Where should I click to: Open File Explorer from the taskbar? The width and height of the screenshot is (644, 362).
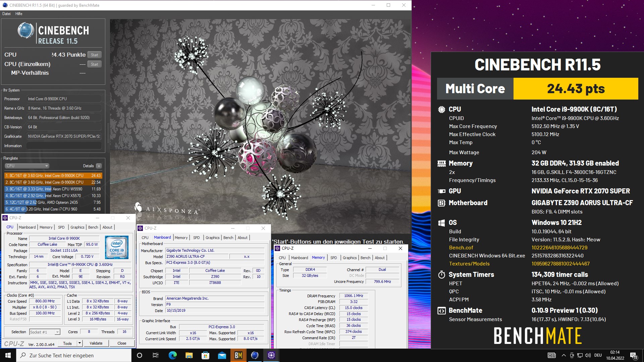tap(189, 355)
